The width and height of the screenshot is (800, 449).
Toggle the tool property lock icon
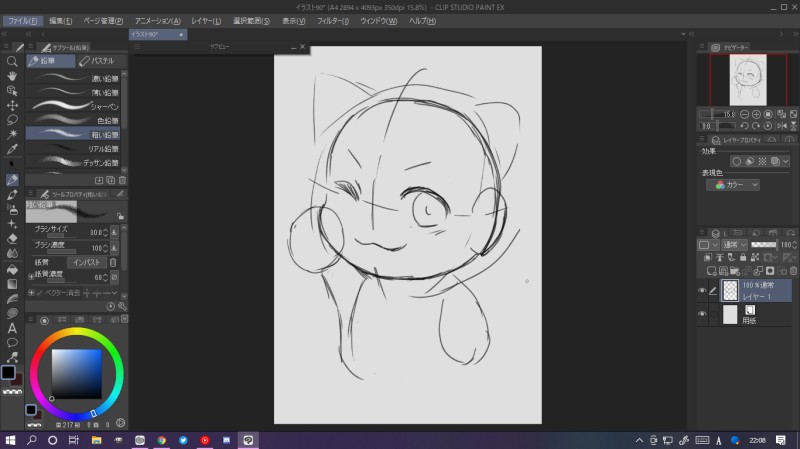120,216
